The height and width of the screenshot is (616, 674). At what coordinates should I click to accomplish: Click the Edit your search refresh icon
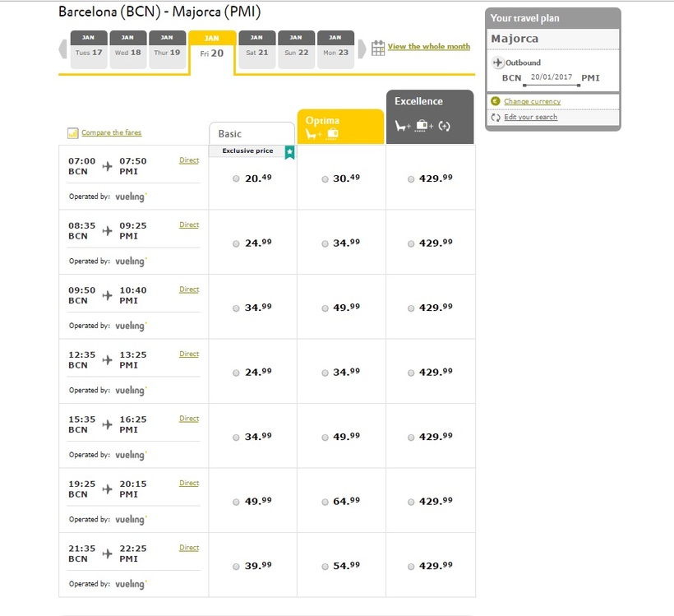tap(495, 117)
